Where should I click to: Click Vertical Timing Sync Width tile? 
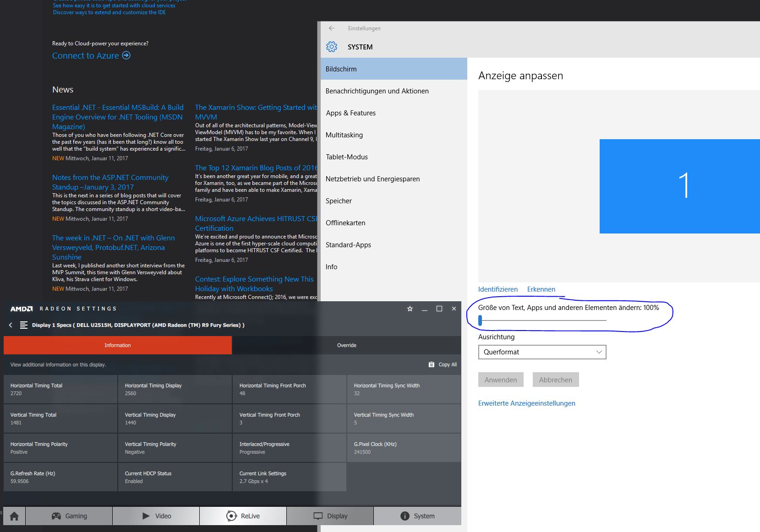click(x=404, y=418)
